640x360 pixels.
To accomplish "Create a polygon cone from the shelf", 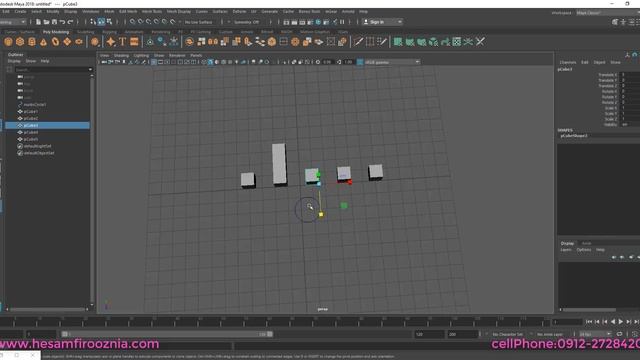I will [44, 42].
